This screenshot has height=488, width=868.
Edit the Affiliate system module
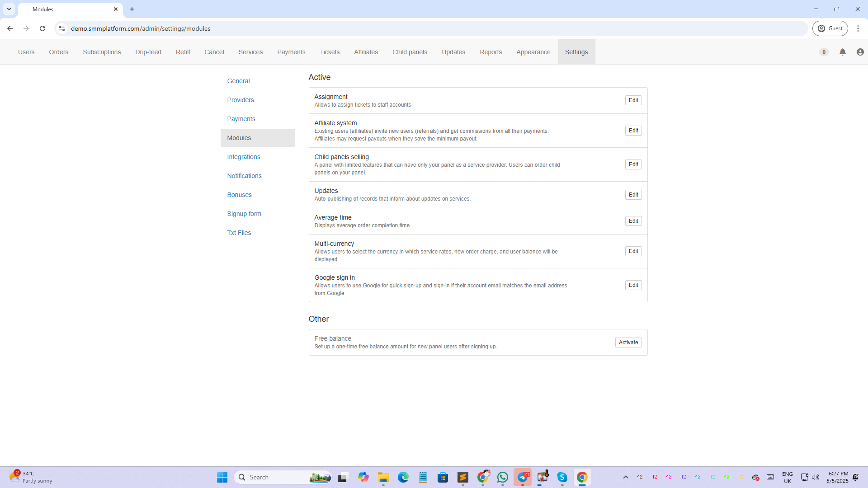[x=633, y=131]
